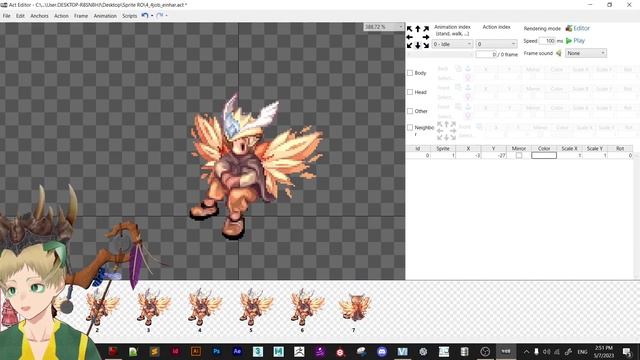
Task: Open the Frame sound None dropdown
Action: 586,53
